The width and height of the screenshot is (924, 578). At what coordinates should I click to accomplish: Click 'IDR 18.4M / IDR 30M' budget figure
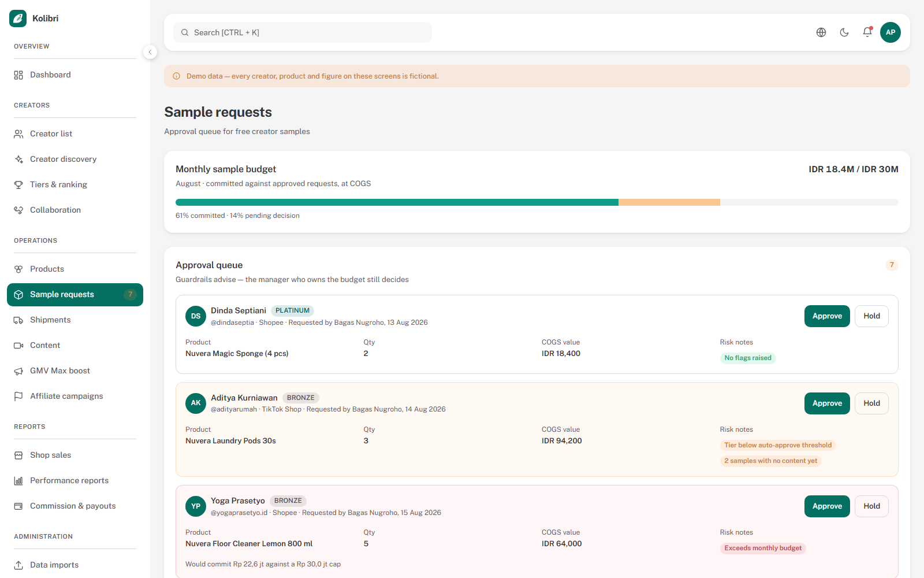854,169
